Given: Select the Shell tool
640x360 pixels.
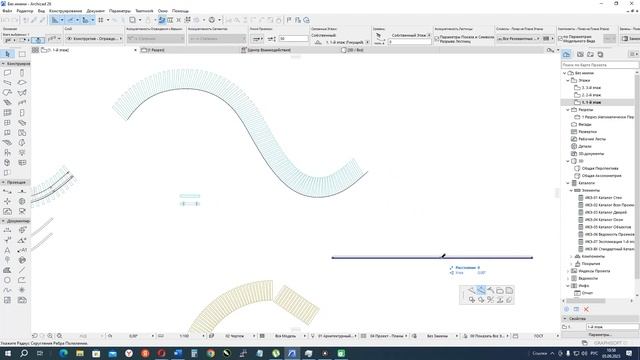Looking at the screenshot, I should [22, 93].
